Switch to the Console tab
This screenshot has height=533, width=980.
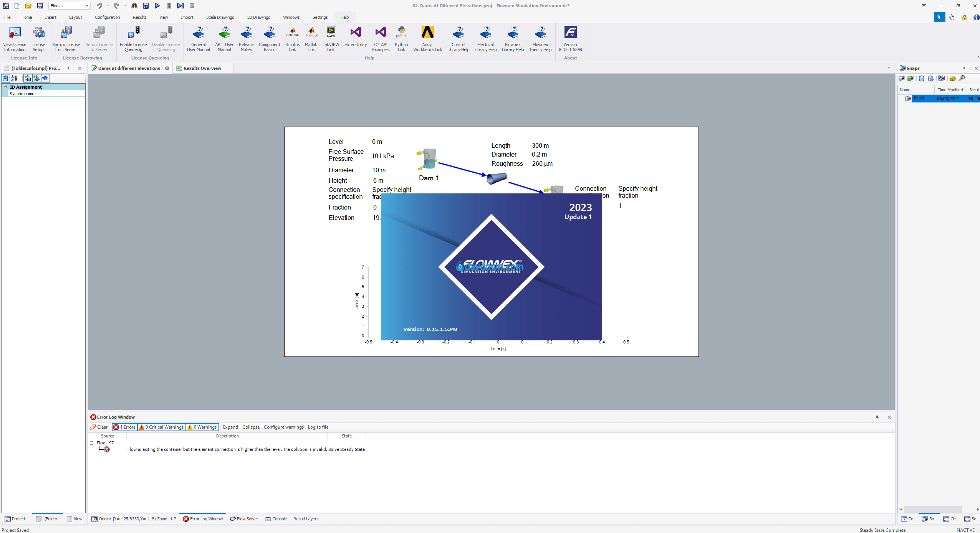[x=276, y=519]
